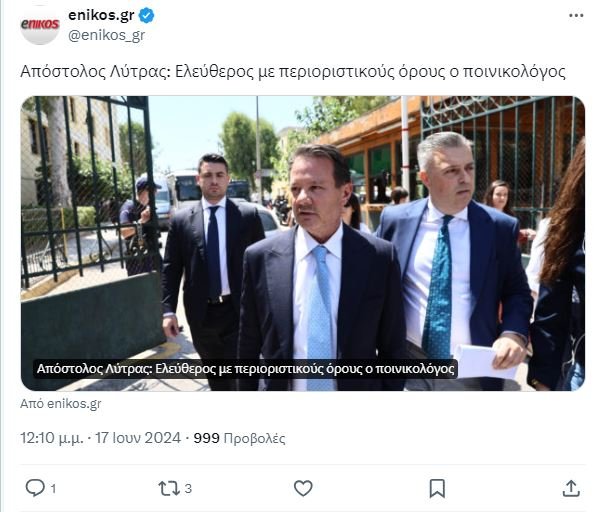Open the enikos profile avatar
Screen dimensions: 598x512
(40, 25)
